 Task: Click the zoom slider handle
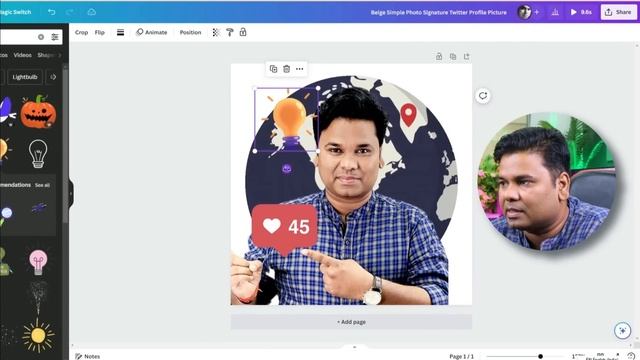(540, 356)
